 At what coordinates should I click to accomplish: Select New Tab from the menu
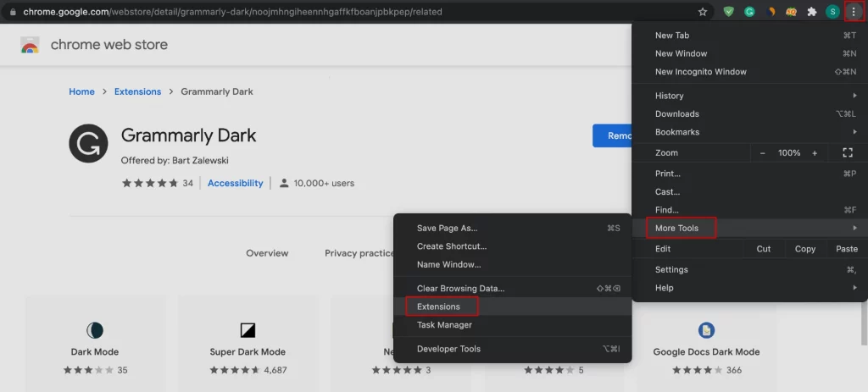[749, 36]
